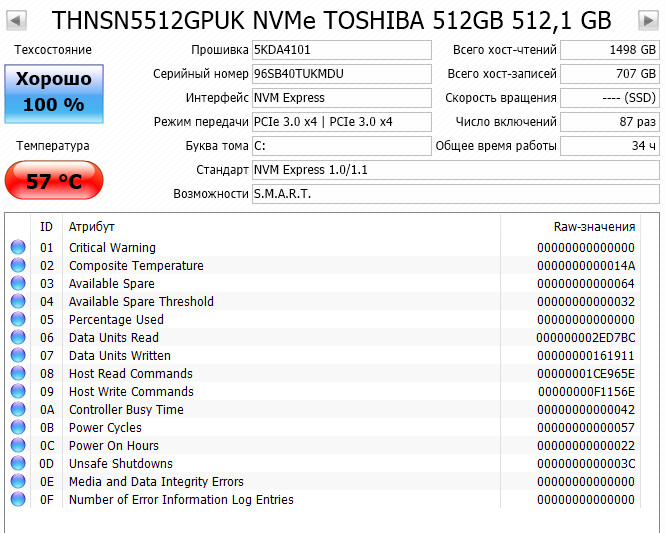Screen dimensions: 666x533
Task: Click raw value 00000000014A
Action: [x=586, y=266]
